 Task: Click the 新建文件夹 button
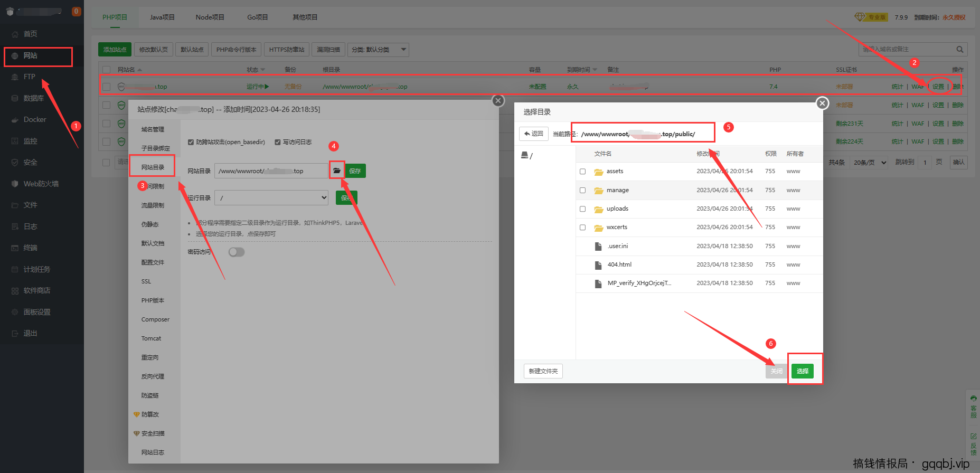[543, 371]
